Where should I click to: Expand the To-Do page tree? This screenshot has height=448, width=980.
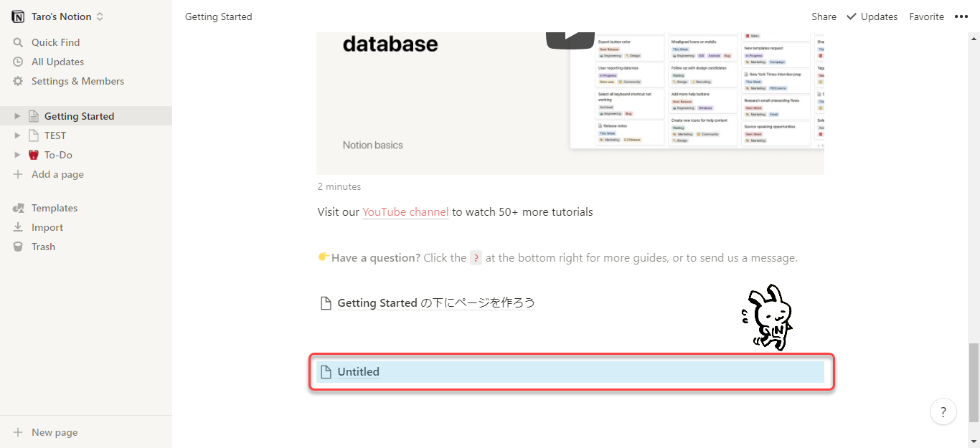click(x=18, y=155)
